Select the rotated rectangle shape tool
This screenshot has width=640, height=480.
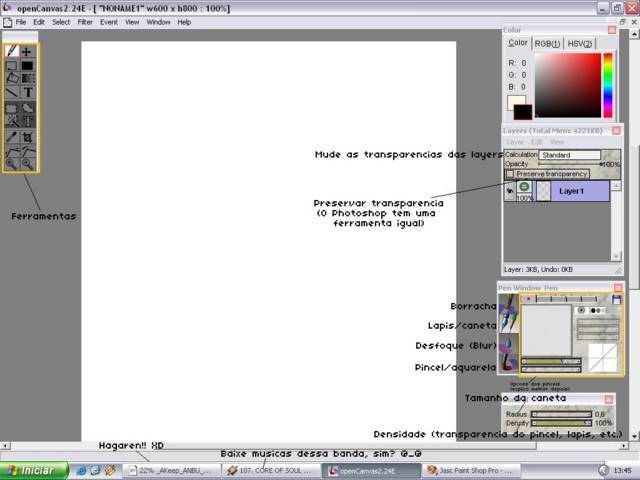click(12, 78)
